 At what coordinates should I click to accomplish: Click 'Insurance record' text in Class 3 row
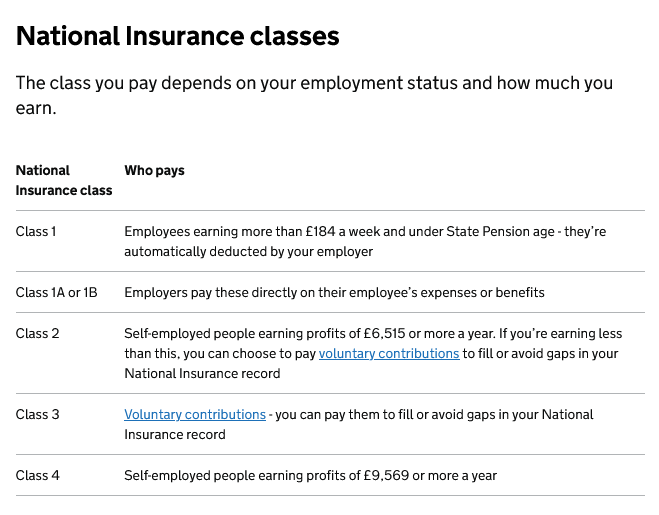175,435
